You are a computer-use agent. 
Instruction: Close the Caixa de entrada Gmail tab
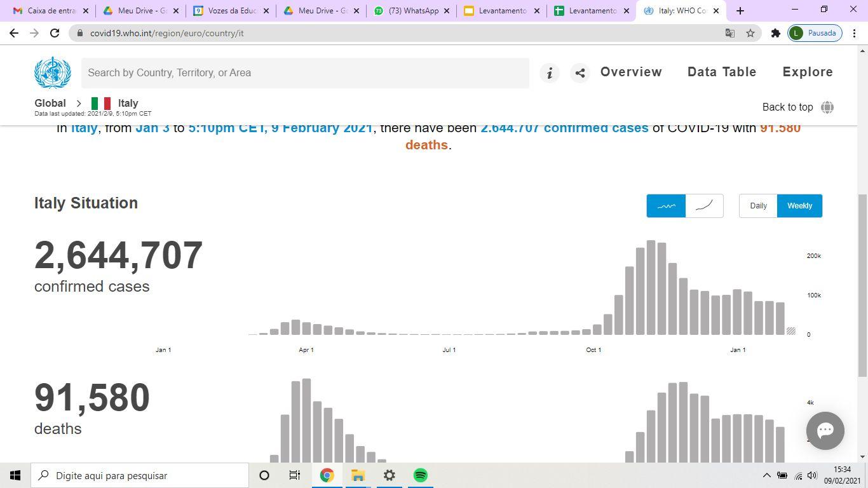pos(86,11)
